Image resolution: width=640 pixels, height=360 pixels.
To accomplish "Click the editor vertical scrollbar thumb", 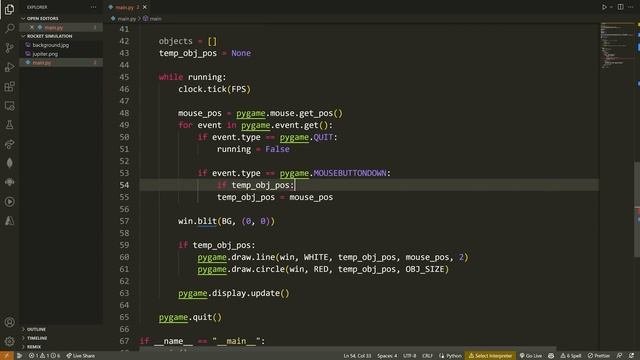I will 637,209.
